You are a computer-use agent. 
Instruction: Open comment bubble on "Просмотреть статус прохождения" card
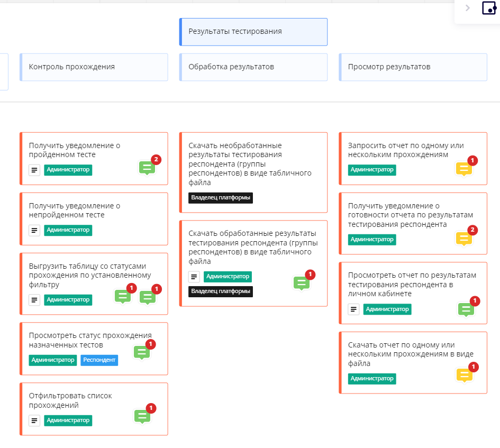tap(142, 353)
